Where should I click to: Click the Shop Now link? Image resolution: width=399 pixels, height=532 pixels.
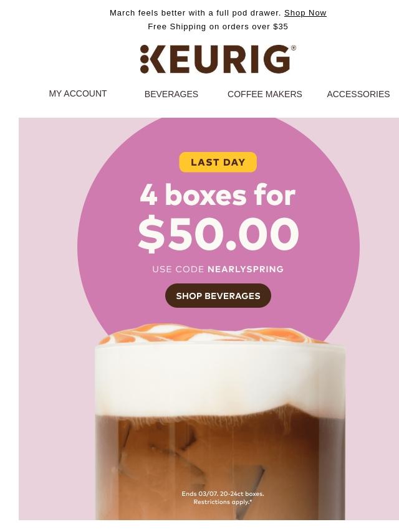tap(305, 13)
